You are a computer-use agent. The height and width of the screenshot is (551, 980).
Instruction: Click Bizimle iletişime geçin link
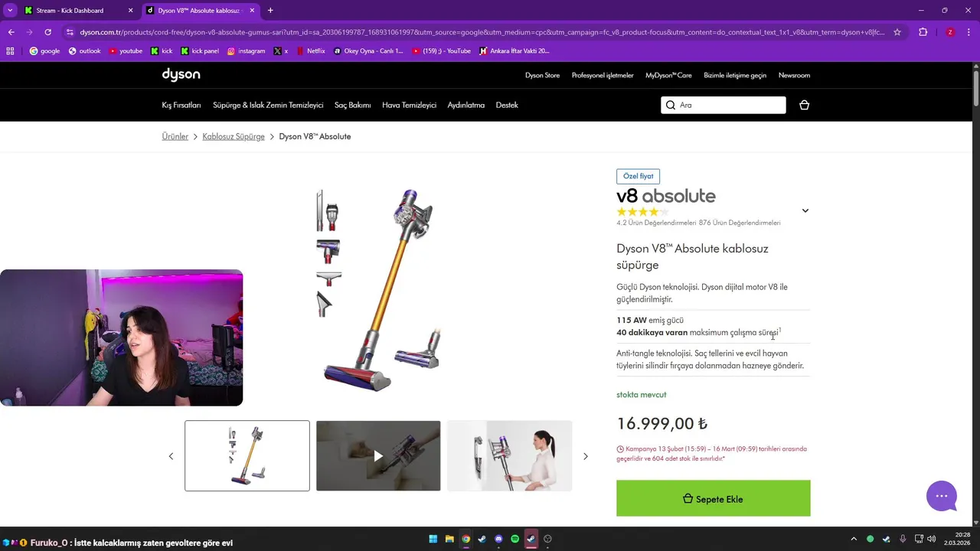point(735,75)
